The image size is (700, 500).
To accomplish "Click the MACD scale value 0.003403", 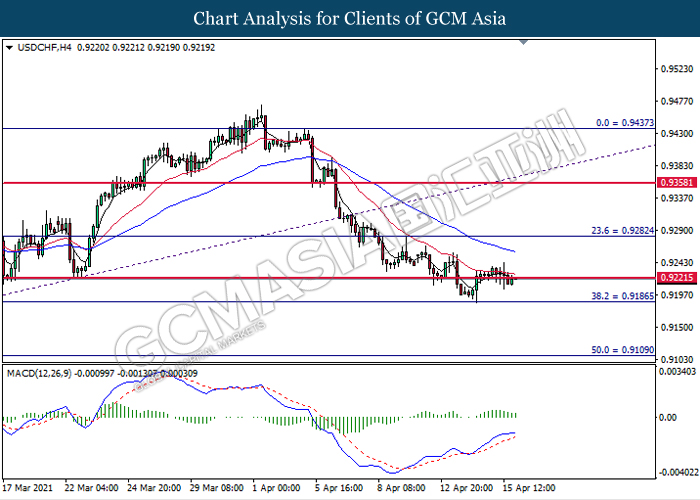I will (x=677, y=371).
